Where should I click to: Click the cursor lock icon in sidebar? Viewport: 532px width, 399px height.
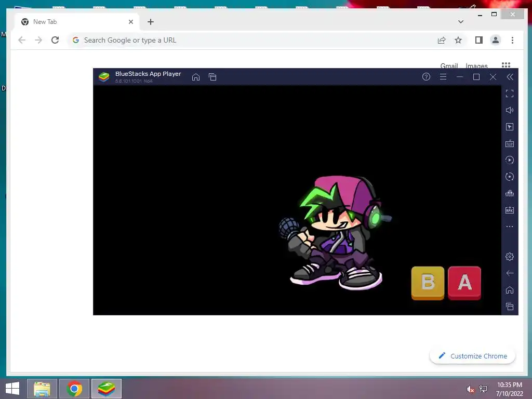[x=510, y=127]
